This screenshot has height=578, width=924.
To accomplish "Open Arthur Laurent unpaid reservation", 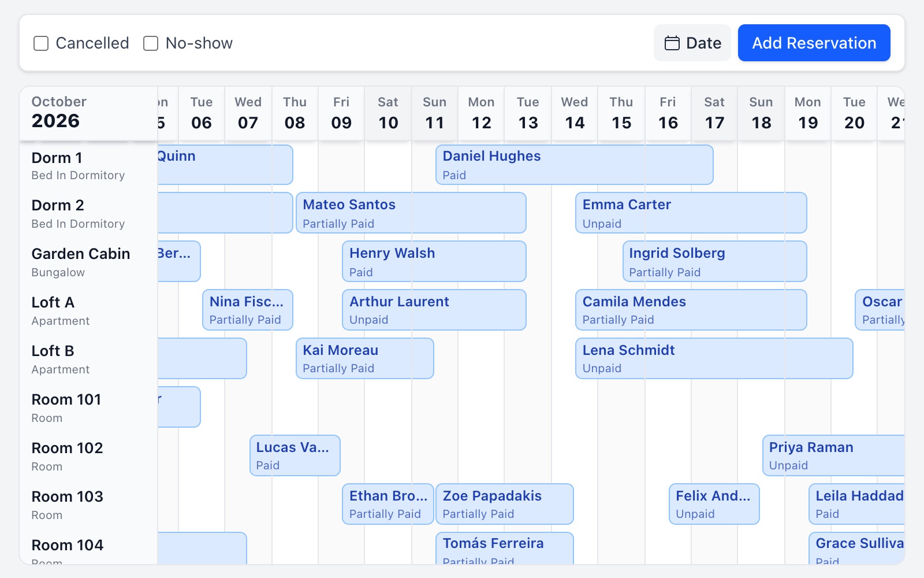I will (x=434, y=310).
